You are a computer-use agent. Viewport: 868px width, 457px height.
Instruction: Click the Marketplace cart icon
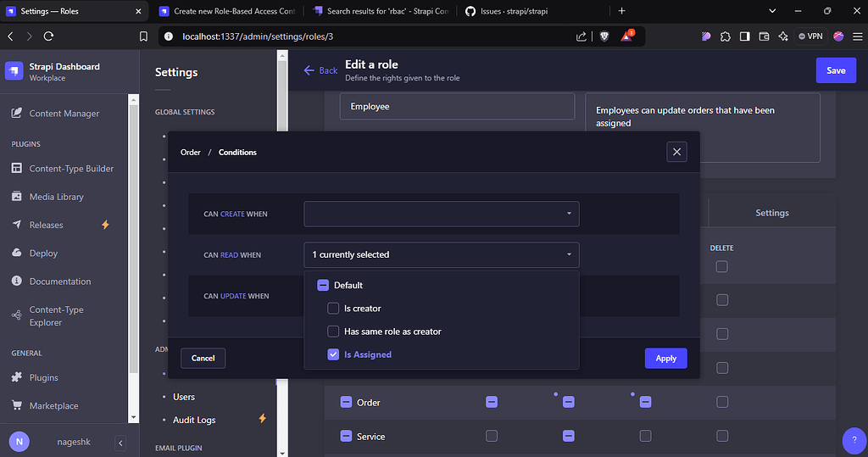(16, 406)
